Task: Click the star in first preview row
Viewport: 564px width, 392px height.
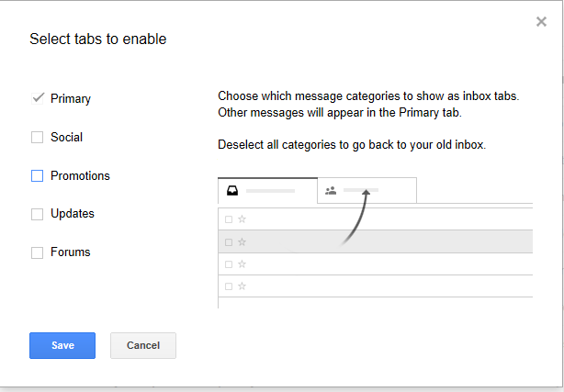Action: click(243, 219)
